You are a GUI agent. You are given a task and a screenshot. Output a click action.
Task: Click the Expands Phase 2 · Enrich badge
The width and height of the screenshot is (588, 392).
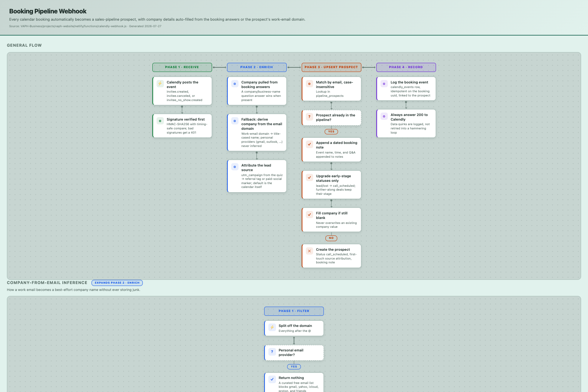[117, 283]
